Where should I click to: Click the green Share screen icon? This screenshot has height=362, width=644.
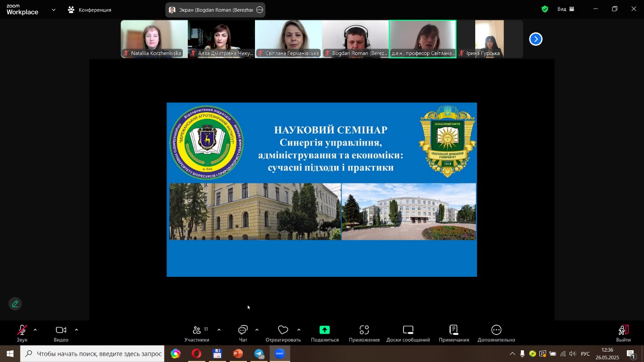click(x=324, y=330)
